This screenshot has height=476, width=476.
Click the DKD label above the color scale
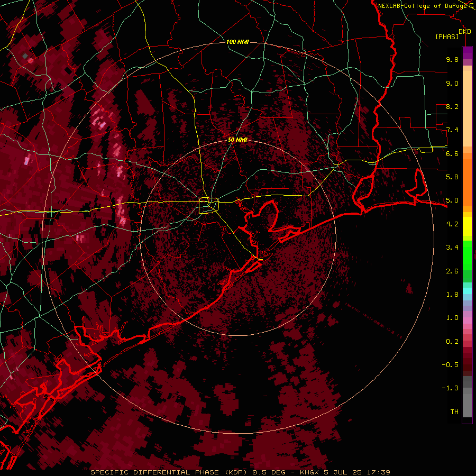click(x=464, y=32)
